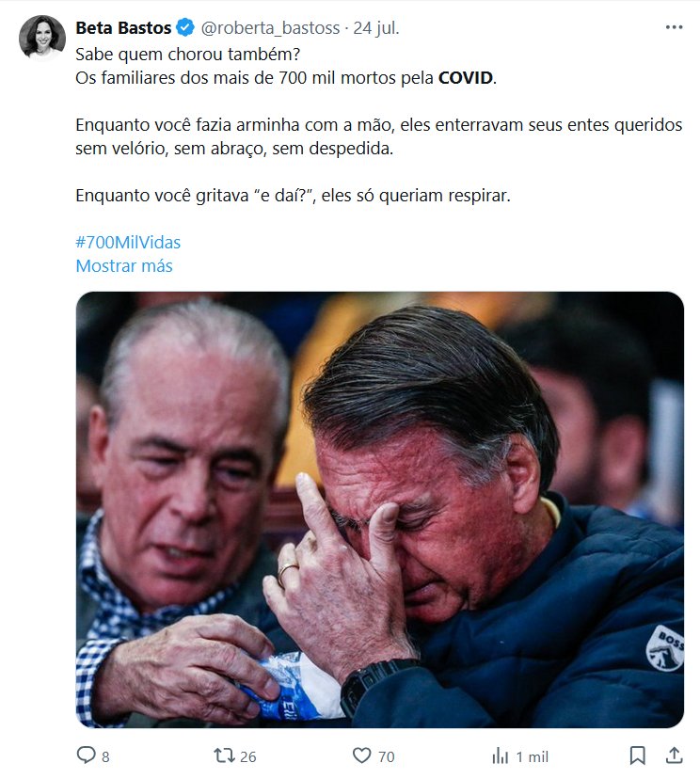Expand post with Mostrar más

tap(124, 266)
